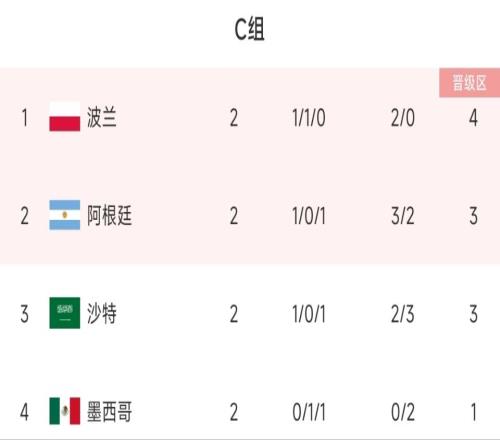Click Poland's 2/0 goals figure
The width and height of the screenshot is (500, 440).
(x=403, y=118)
